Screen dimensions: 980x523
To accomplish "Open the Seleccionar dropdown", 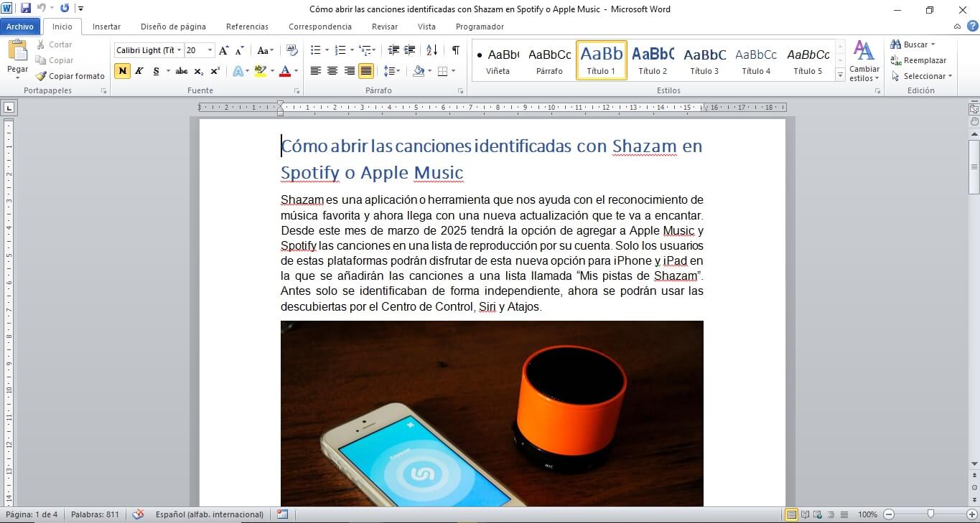I will 922,76.
